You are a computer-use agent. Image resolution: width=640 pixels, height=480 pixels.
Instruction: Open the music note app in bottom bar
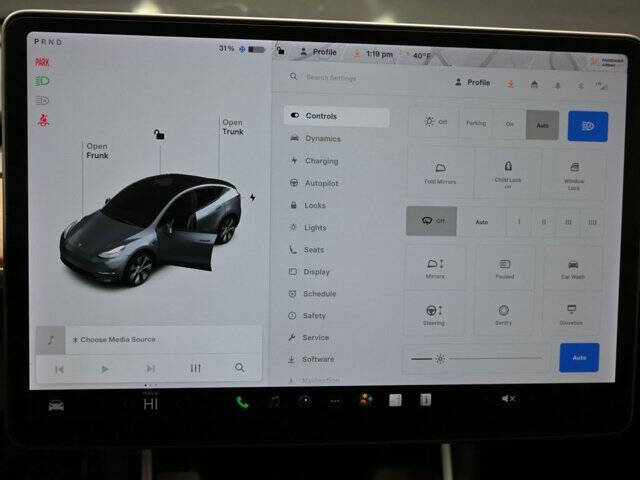coord(274,402)
